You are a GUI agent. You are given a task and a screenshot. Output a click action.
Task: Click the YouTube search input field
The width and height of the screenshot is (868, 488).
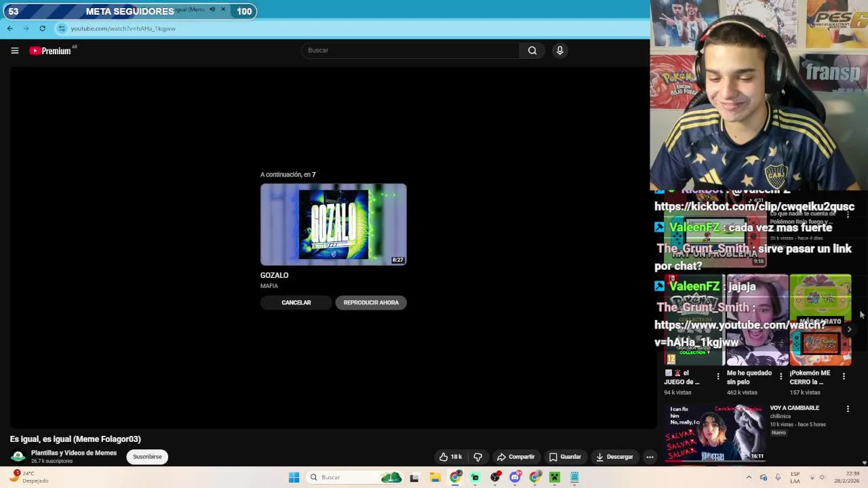tap(410, 50)
